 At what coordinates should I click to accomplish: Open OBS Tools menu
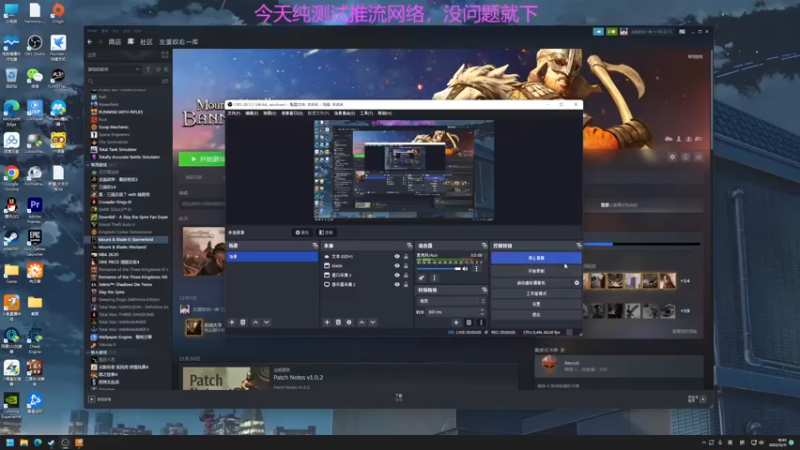(366, 113)
